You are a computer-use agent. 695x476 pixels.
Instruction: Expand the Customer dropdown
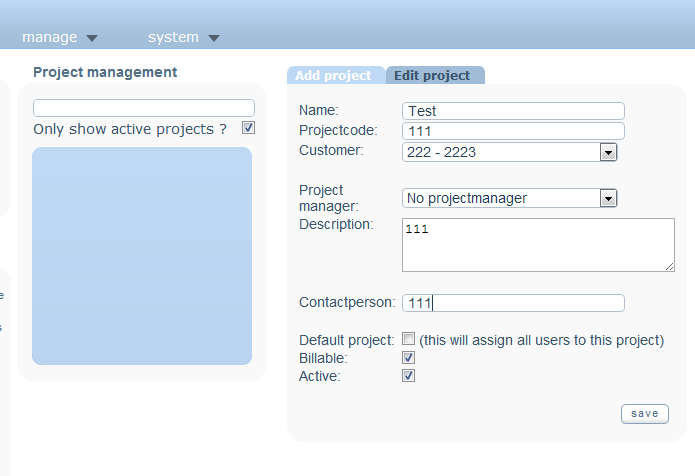point(608,152)
